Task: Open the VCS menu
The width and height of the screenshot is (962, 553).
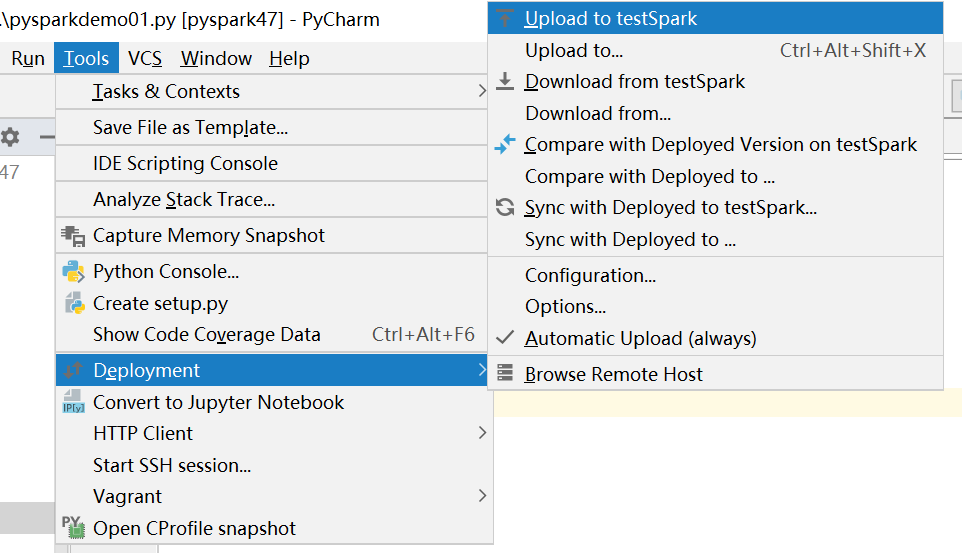Action: pos(145,58)
